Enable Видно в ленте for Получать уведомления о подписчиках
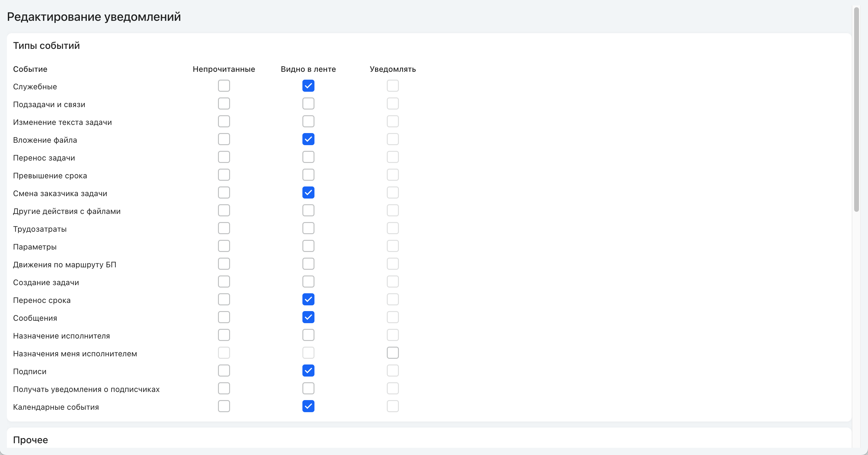Viewport: 868px width, 455px height. pos(308,389)
